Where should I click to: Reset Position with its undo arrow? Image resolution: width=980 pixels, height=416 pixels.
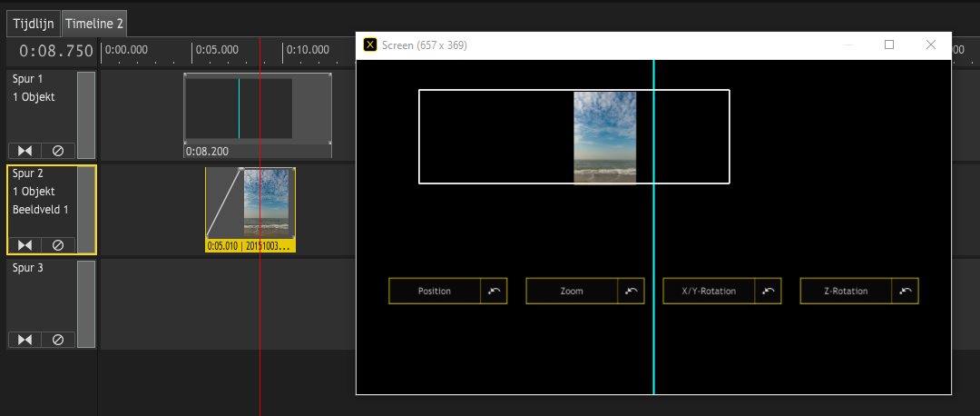click(494, 291)
